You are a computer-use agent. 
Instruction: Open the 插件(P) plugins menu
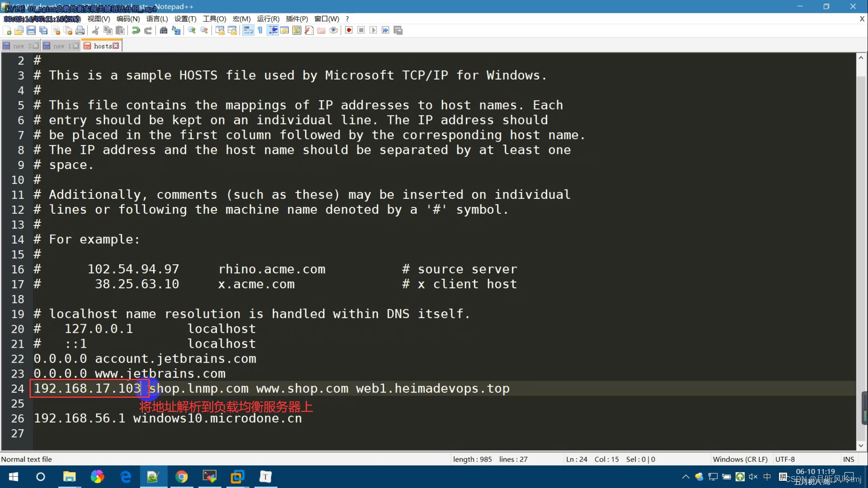[x=297, y=19]
